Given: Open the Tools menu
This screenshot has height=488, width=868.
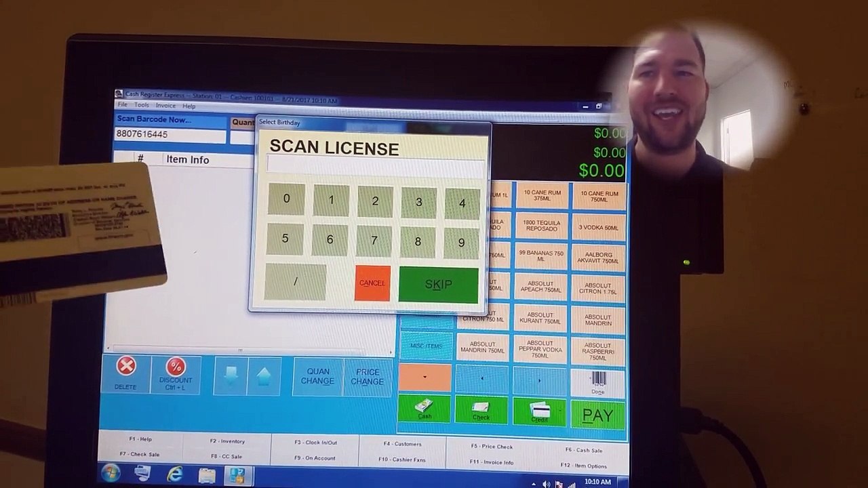Looking at the screenshot, I should pyautogui.click(x=142, y=105).
